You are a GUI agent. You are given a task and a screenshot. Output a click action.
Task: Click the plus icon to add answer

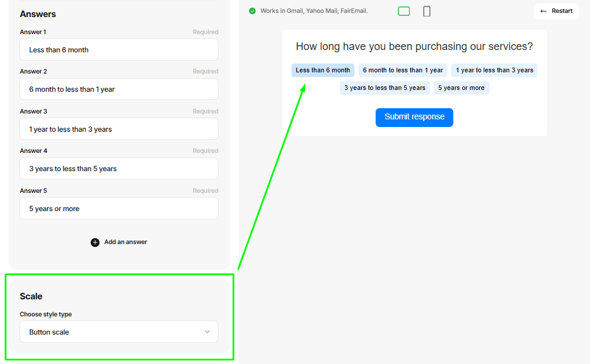[95, 242]
